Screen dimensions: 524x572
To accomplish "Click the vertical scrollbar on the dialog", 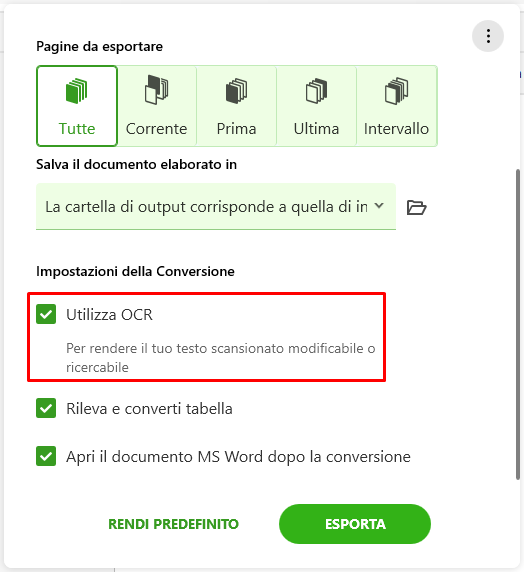I will coord(518,324).
